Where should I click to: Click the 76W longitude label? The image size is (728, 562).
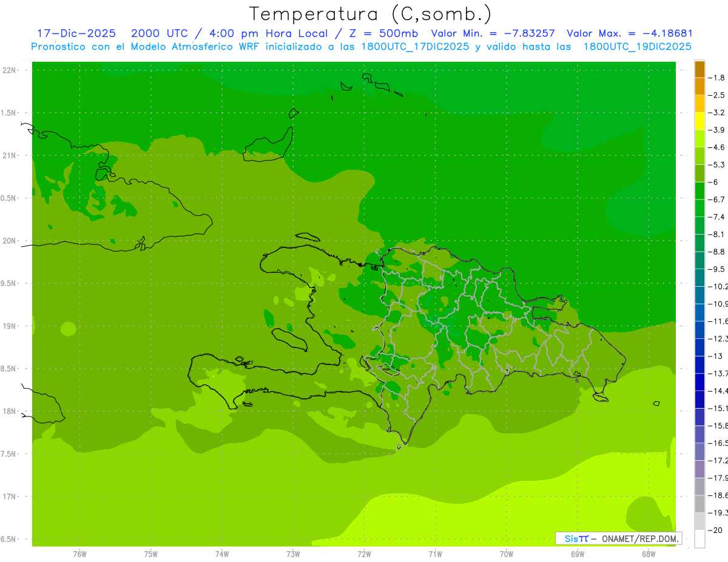point(79,554)
